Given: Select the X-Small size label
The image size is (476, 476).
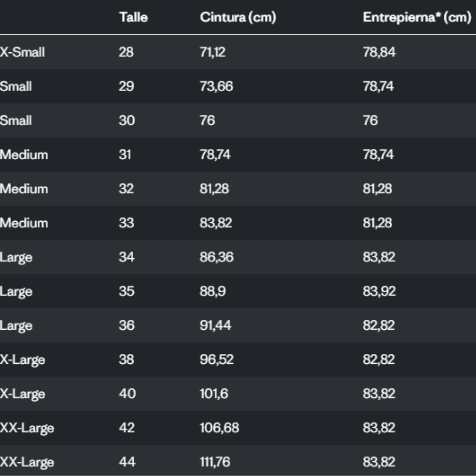Looking at the screenshot, I should (x=23, y=52).
